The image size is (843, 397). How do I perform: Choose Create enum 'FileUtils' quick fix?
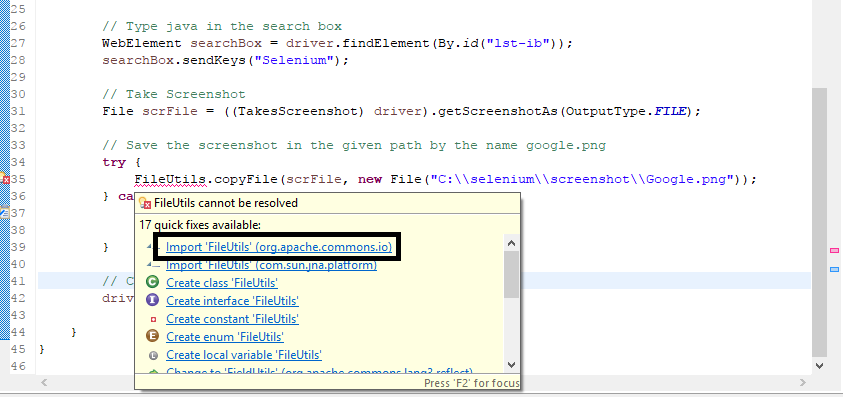click(x=225, y=337)
